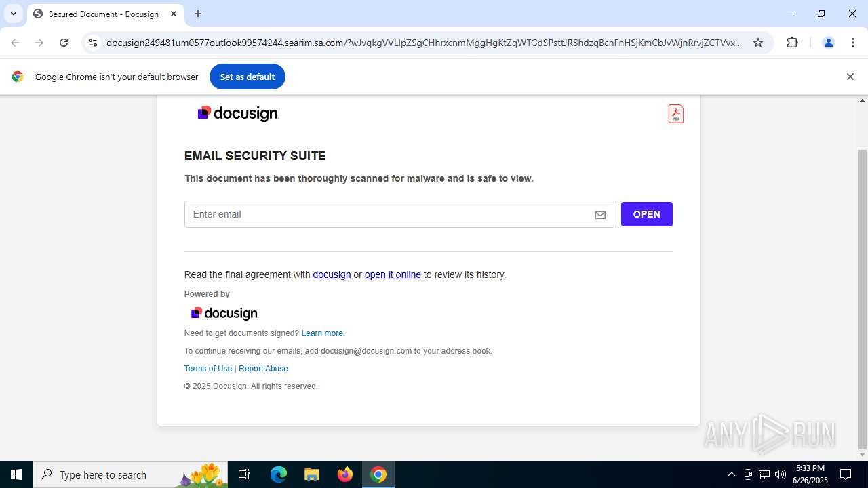Focus the Enter email input field
Image resolution: width=868 pixels, height=488 pixels.
point(399,214)
